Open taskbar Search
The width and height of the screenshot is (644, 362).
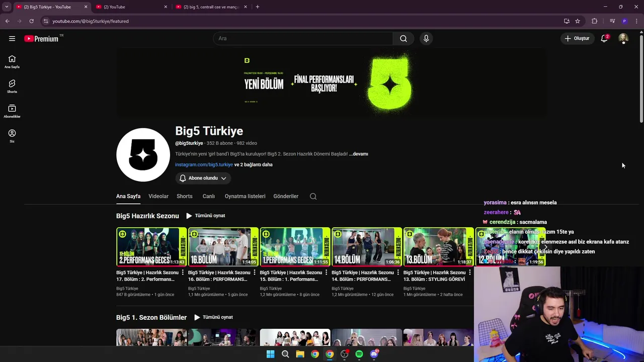click(x=285, y=354)
